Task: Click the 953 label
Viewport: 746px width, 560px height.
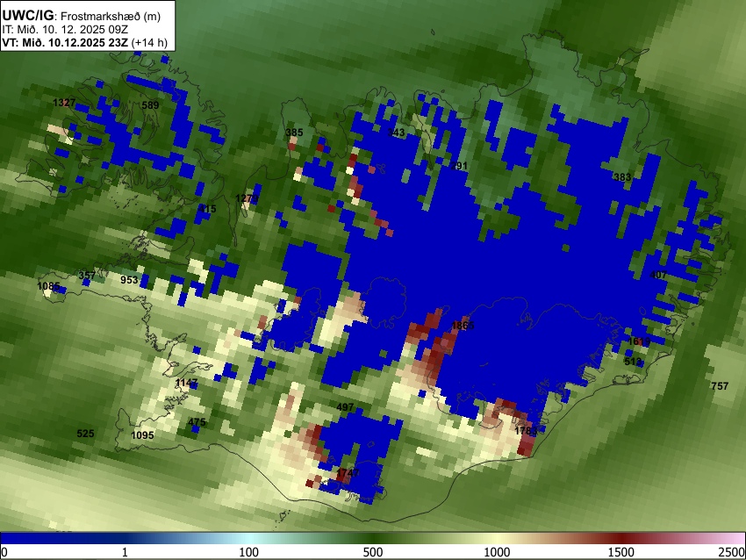Action: (129, 280)
